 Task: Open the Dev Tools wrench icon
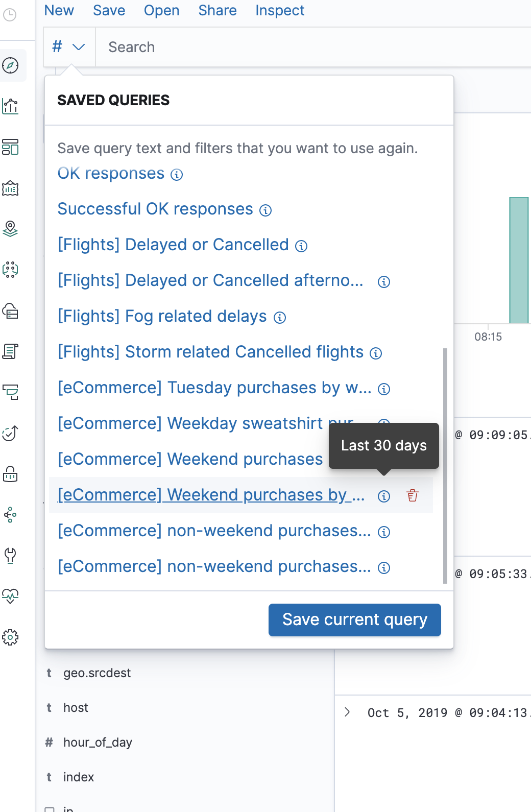click(x=10, y=556)
